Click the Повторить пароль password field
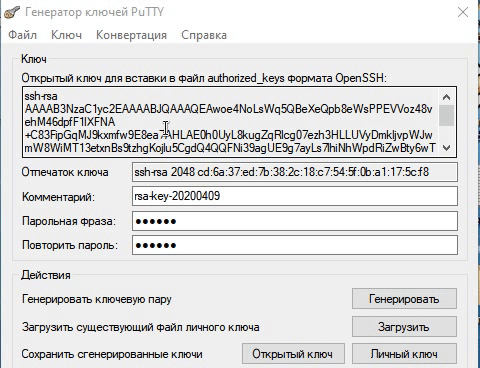Screen dimensions: 480x368 295,245
